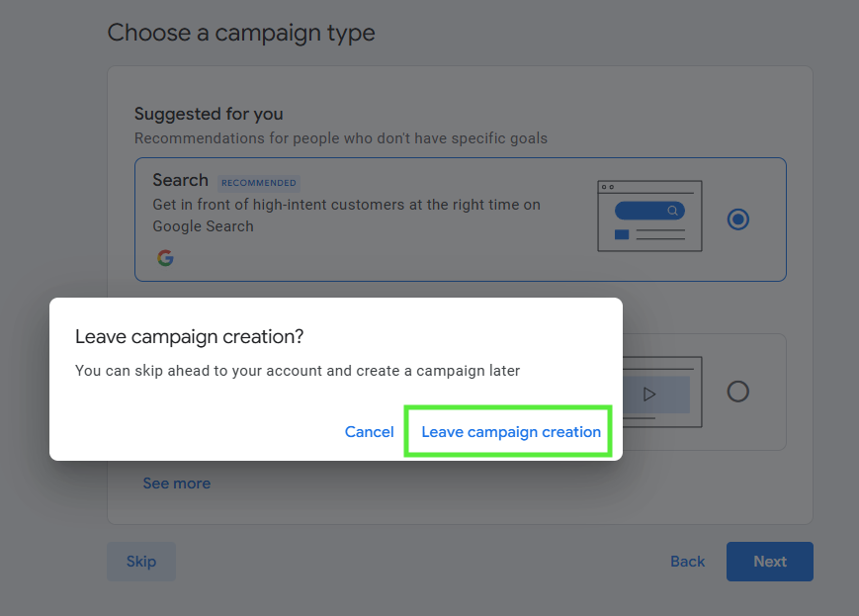Click the Search campaign title text
This screenshot has width=859, height=616.
(x=180, y=180)
